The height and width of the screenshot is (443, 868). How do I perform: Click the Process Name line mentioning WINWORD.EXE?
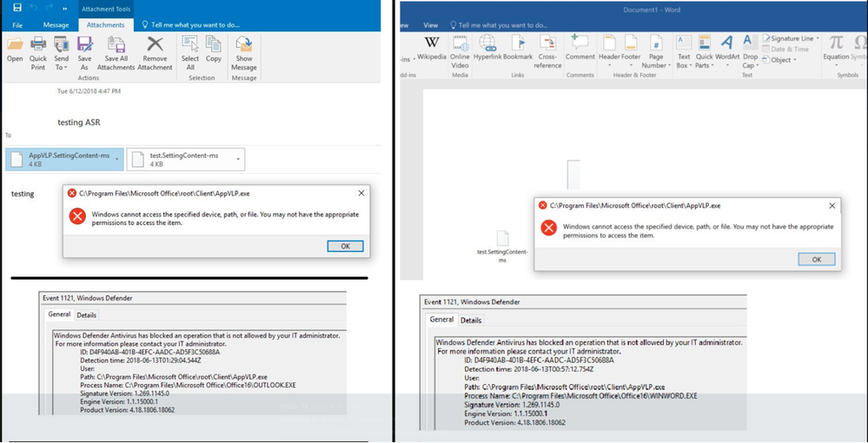pos(580,396)
